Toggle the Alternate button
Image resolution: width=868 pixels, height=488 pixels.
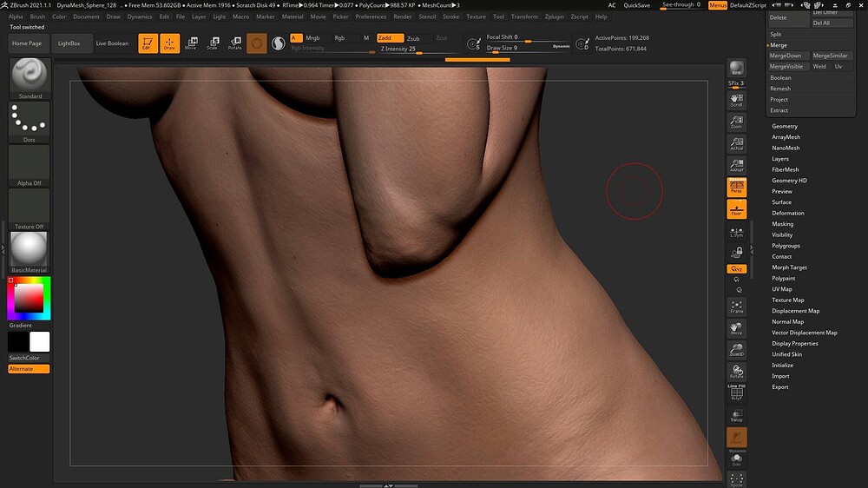pos(29,369)
